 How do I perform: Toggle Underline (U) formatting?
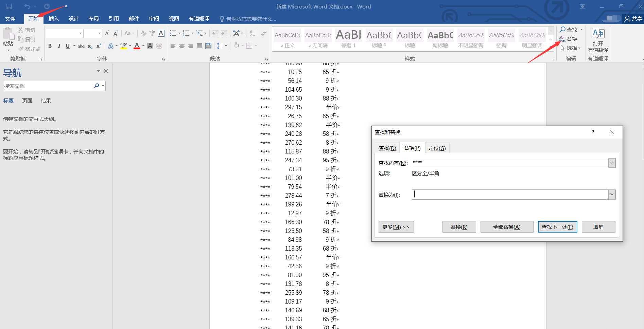[68, 46]
